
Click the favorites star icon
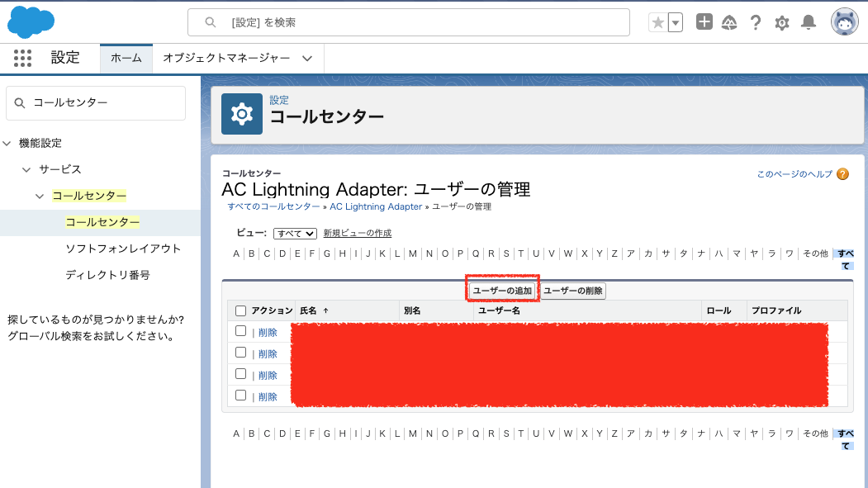(x=659, y=22)
